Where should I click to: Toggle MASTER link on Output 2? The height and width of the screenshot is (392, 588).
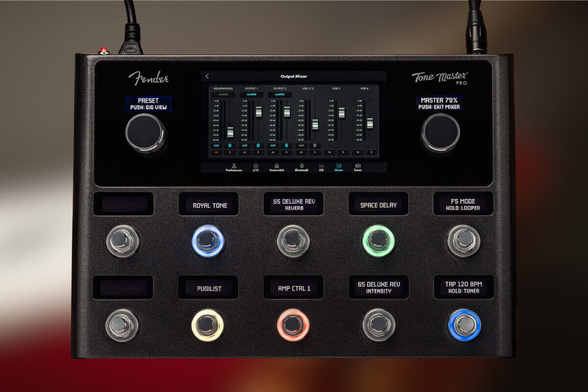[280, 95]
